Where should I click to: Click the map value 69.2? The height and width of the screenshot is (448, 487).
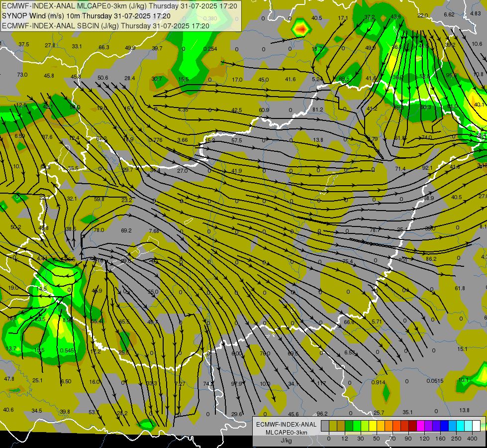(x=126, y=230)
